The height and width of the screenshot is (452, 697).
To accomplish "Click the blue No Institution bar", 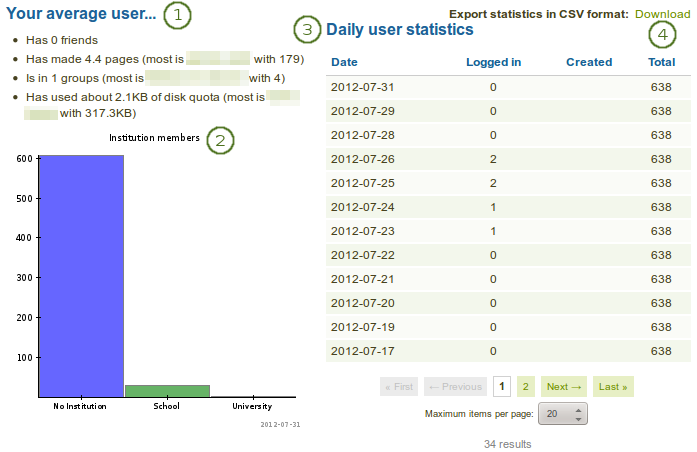I will click(80, 275).
